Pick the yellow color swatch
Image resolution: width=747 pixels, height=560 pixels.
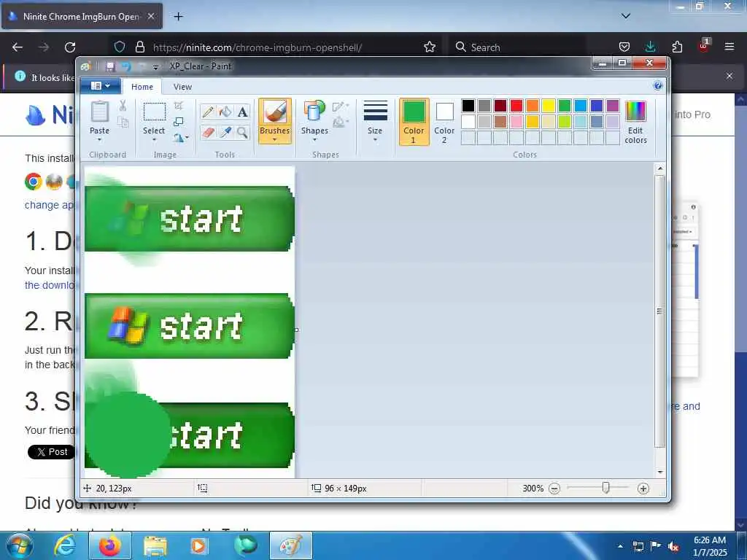pyautogui.click(x=549, y=105)
